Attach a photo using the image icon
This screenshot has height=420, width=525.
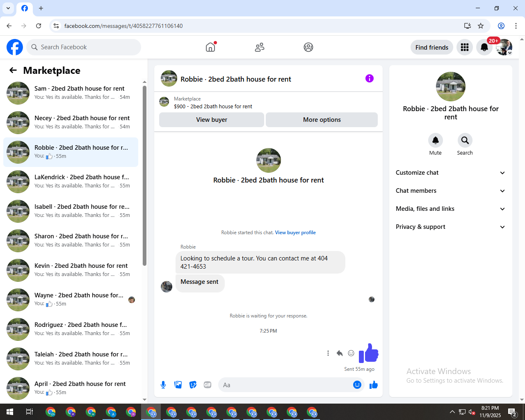(178, 385)
